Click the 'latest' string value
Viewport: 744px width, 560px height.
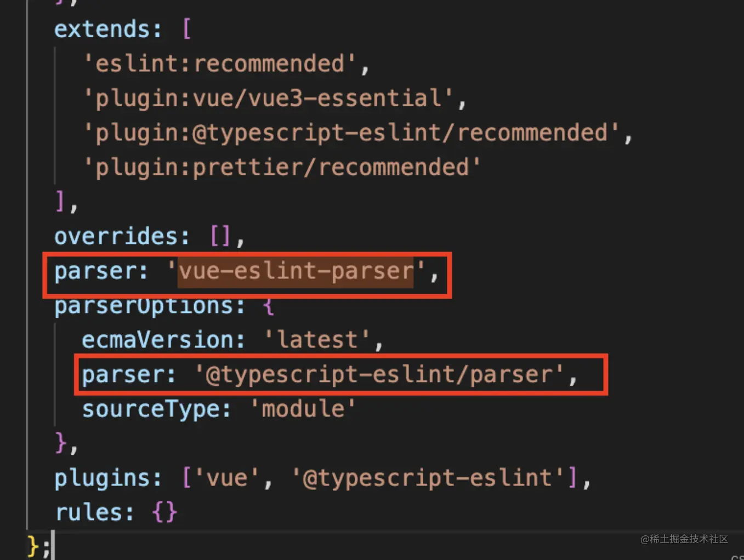pyautogui.click(x=317, y=340)
